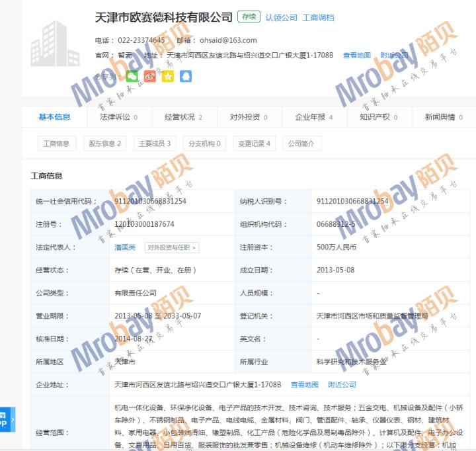Open the 知识产权 tab

click(378, 117)
